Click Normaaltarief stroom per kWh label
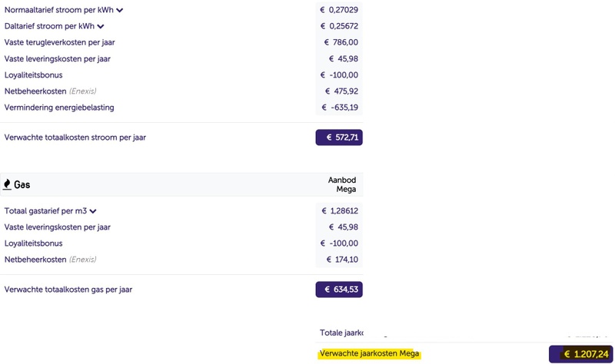 tap(59, 10)
